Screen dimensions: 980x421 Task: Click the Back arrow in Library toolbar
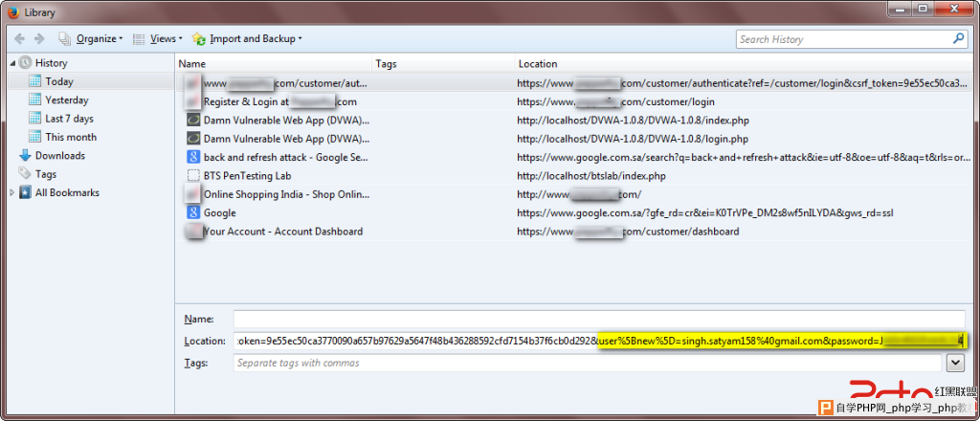click(x=19, y=38)
